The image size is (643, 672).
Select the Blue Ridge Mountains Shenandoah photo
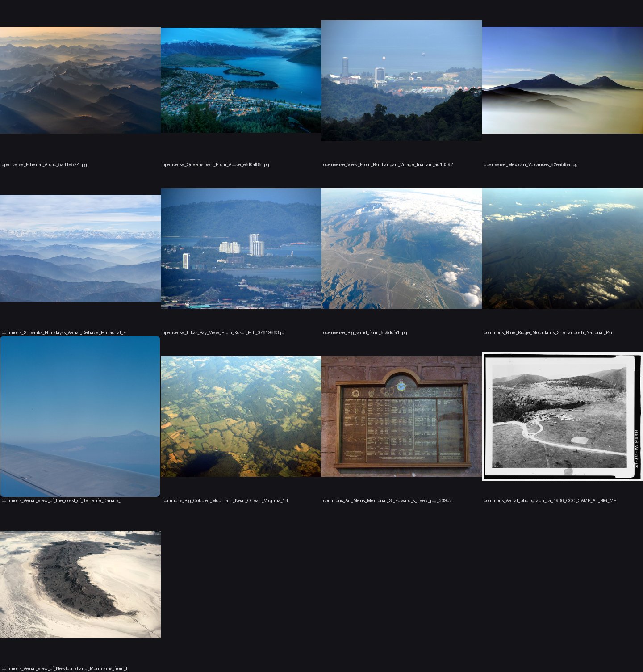click(563, 248)
